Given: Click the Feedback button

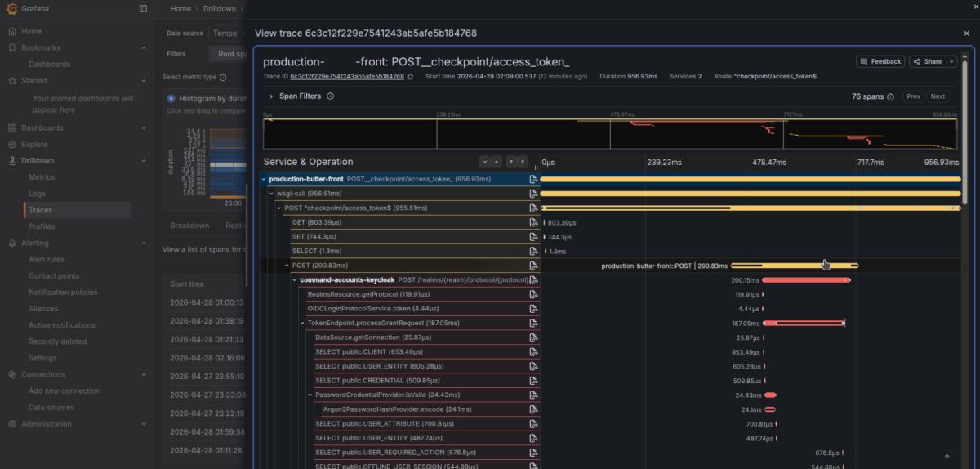Looking at the screenshot, I should pos(880,61).
